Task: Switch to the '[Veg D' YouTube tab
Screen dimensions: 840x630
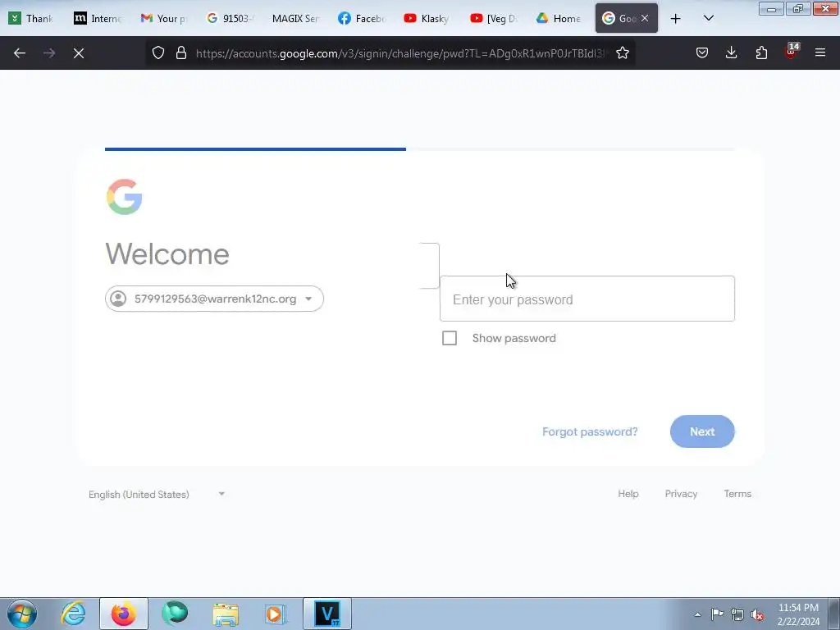Action: point(493,19)
